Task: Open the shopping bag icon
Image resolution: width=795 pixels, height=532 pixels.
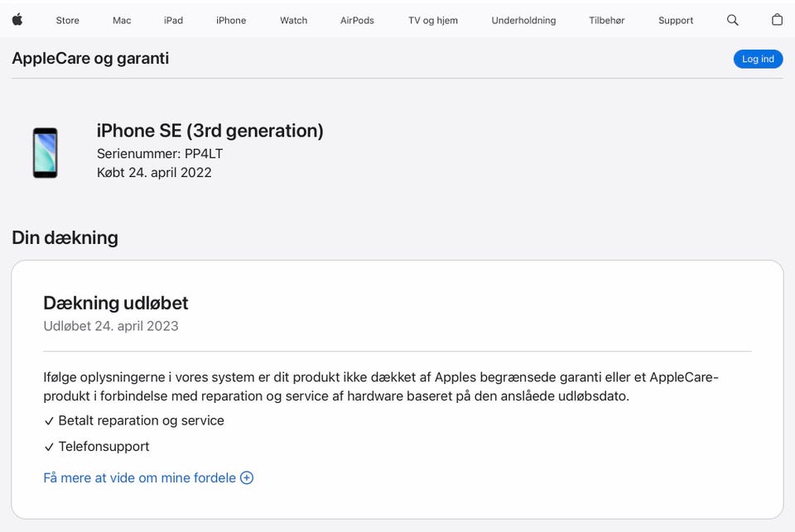Action: 777,20
